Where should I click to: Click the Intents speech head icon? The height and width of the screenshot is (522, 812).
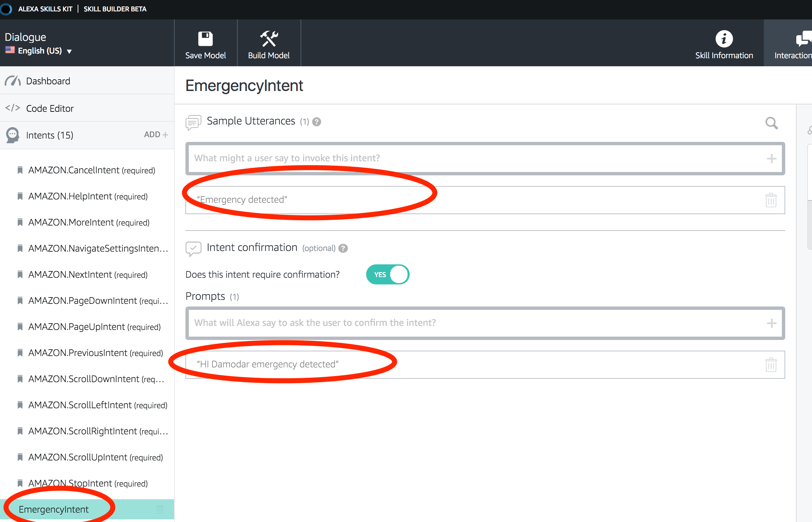(x=12, y=135)
